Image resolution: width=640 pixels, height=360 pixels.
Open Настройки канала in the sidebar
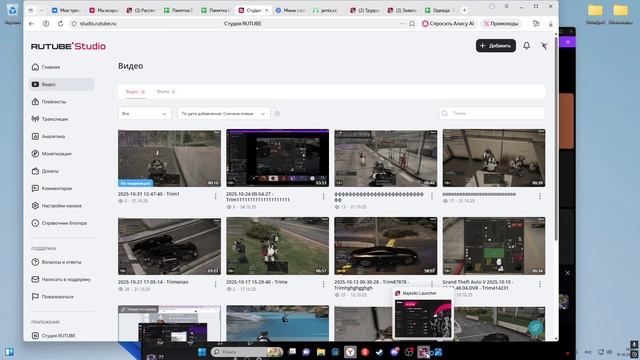(x=61, y=206)
